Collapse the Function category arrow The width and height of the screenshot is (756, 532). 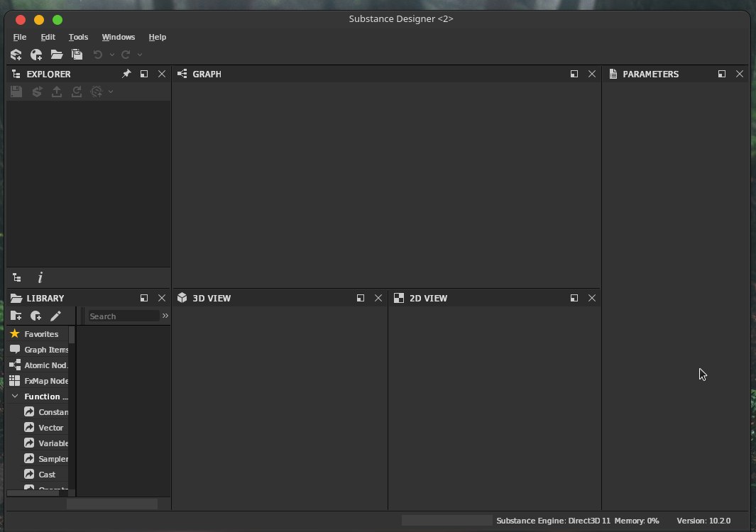click(15, 396)
